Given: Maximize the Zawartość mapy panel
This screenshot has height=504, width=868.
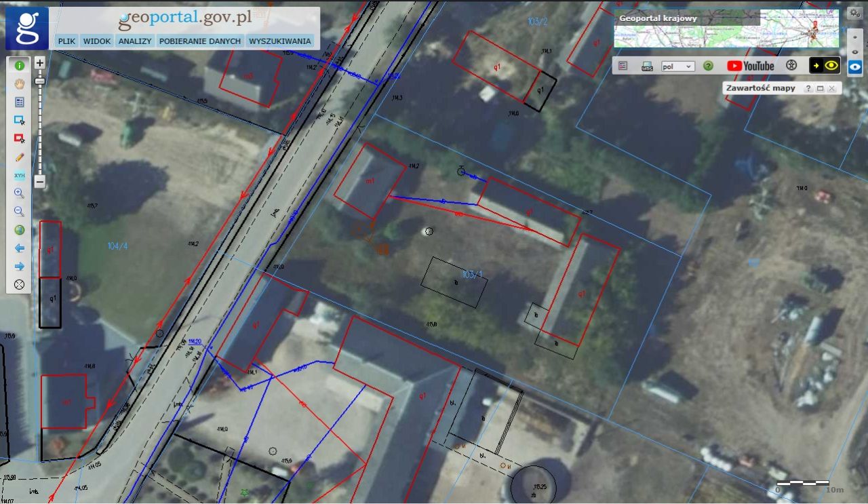Looking at the screenshot, I should coord(820,89).
